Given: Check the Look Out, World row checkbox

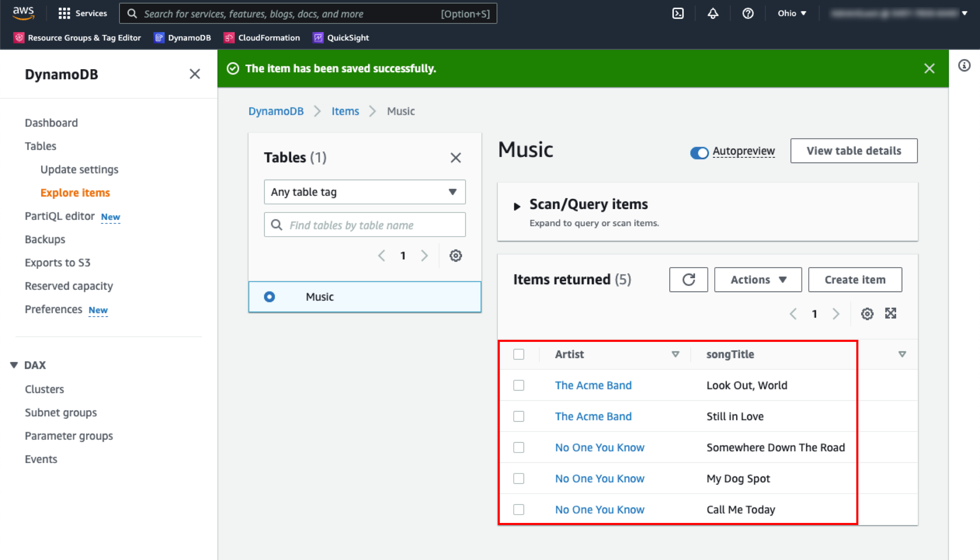Looking at the screenshot, I should pyautogui.click(x=519, y=385).
